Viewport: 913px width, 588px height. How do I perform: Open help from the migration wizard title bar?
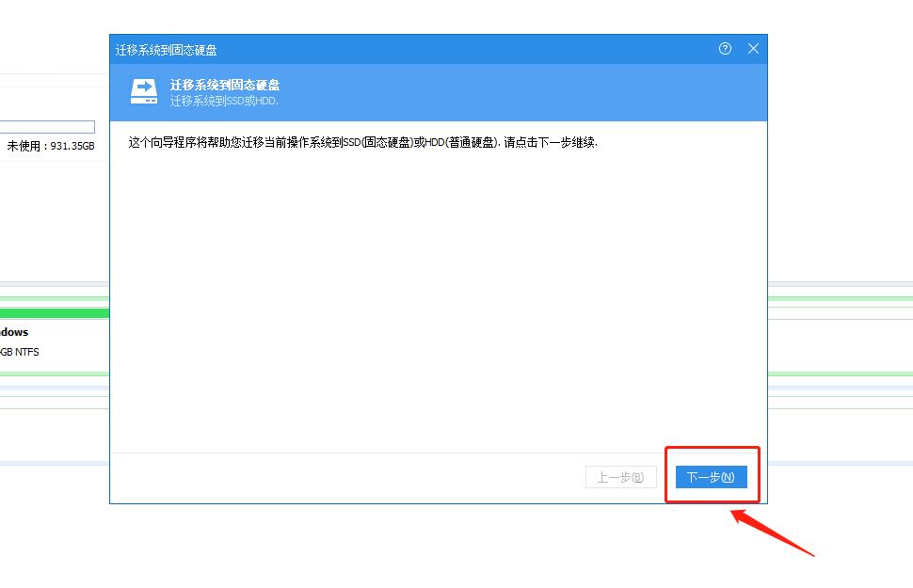point(725,48)
